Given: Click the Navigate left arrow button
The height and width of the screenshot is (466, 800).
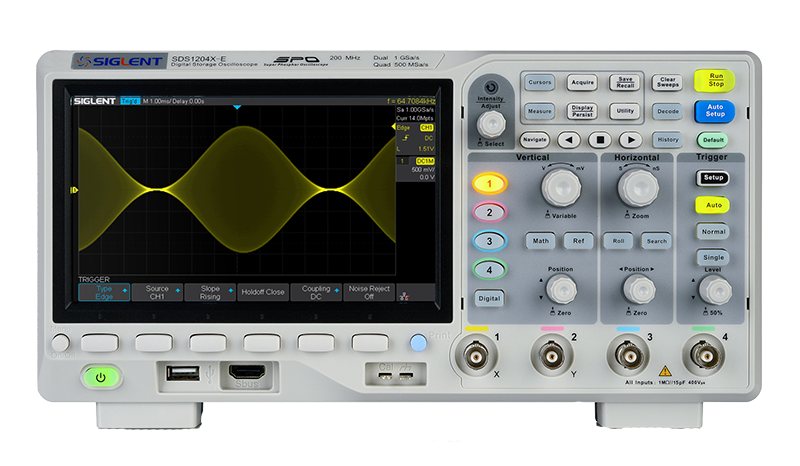Looking at the screenshot, I should 569,139.
